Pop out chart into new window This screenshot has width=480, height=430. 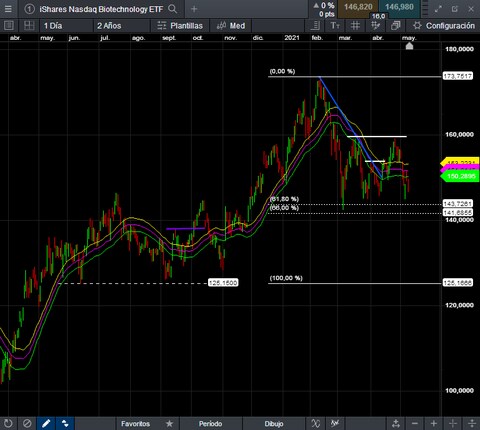455,9
